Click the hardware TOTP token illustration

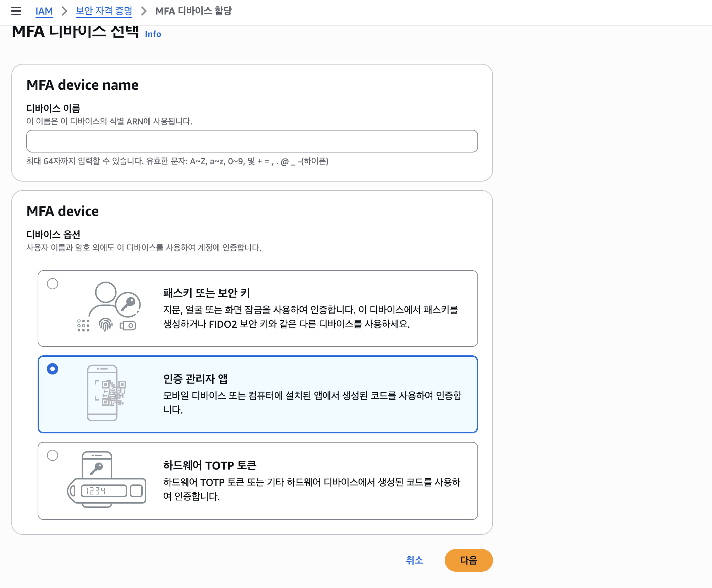[x=106, y=479]
